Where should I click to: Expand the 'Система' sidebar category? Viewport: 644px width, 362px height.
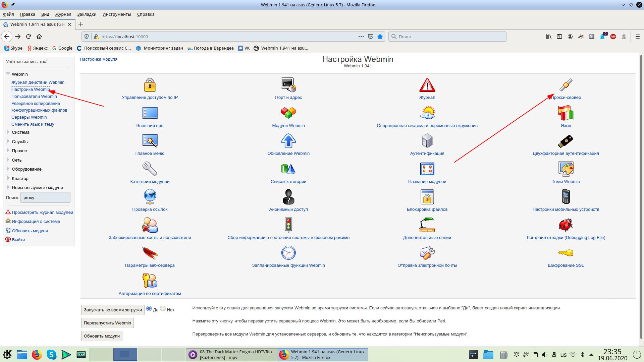click(x=20, y=132)
